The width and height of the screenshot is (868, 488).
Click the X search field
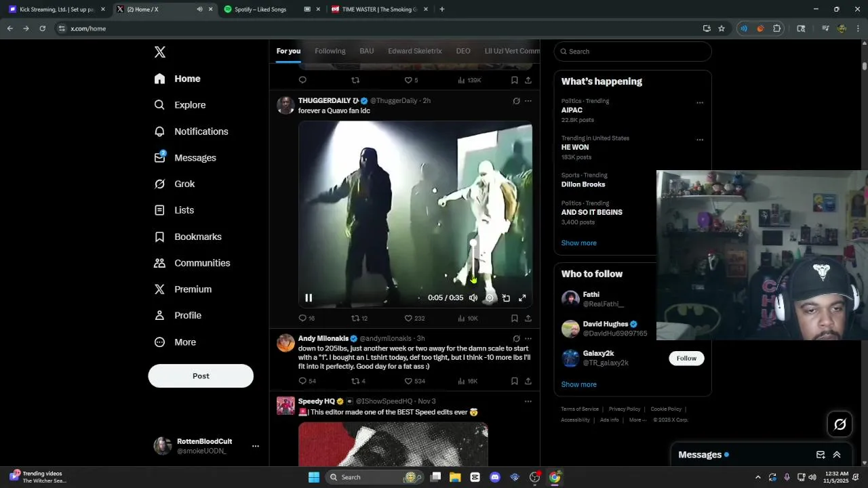(x=633, y=52)
